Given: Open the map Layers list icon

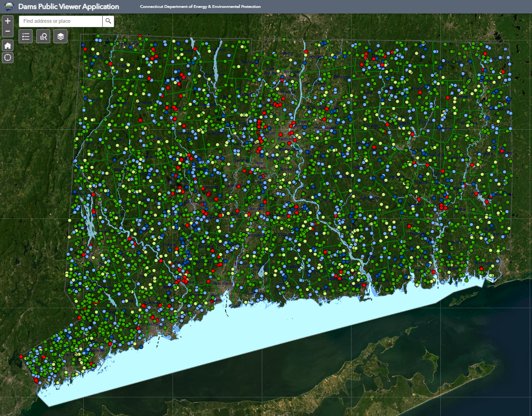Looking at the screenshot, I should pyautogui.click(x=60, y=36).
